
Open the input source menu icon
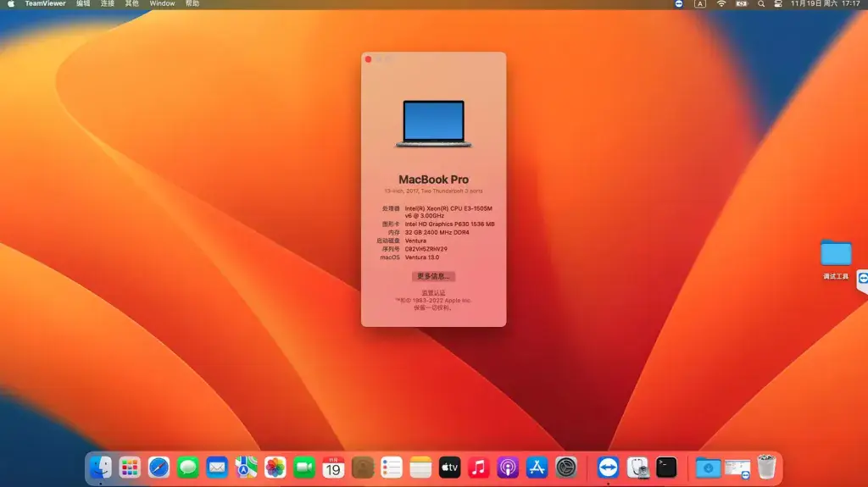(699, 4)
